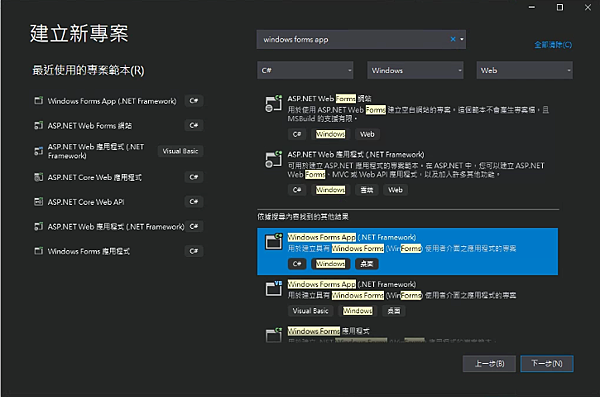Select recent C# ASP.NET Web application (.NET Framework)
This screenshot has height=397, width=600.
click(x=118, y=227)
